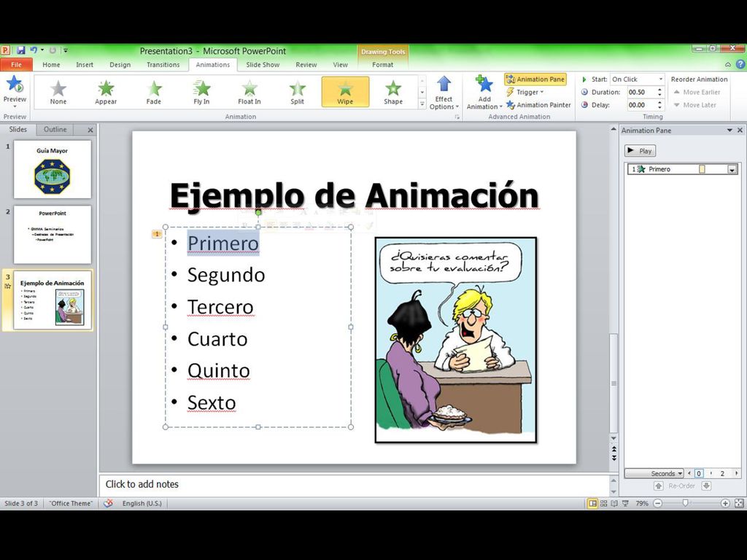Click the Duration input field
The image size is (747, 560).
(x=641, y=92)
